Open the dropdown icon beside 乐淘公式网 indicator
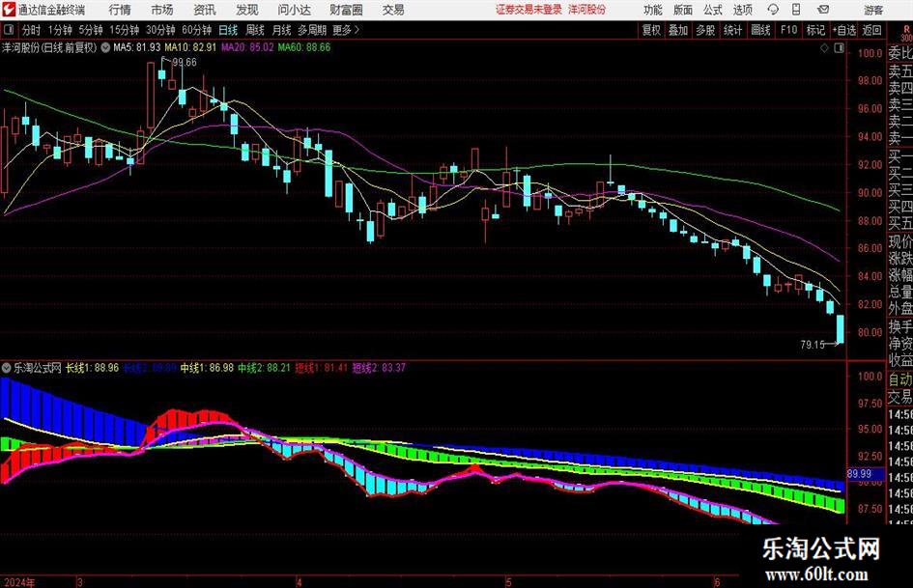 click(7, 368)
